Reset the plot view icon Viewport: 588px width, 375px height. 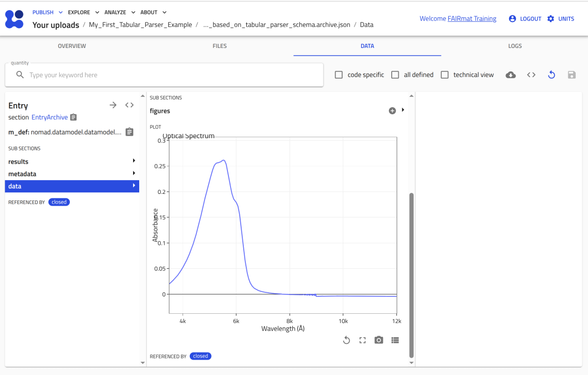[x=346, y=340]
